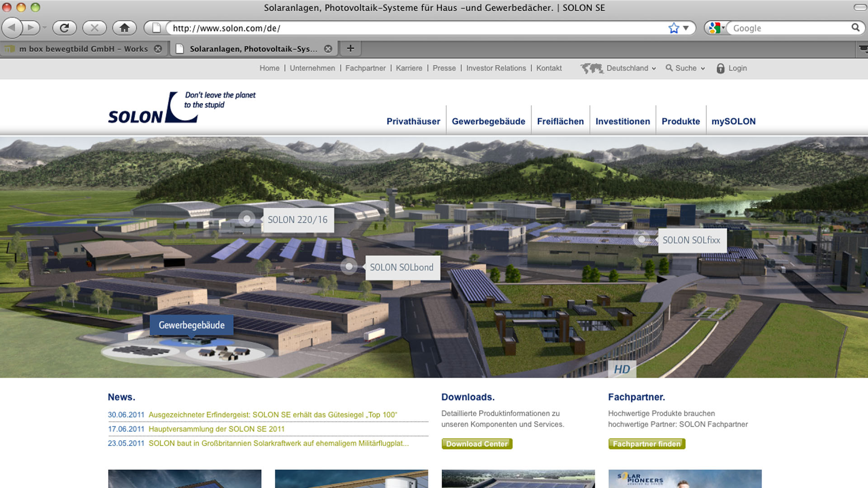Open the Presse link

click(444, 68)
